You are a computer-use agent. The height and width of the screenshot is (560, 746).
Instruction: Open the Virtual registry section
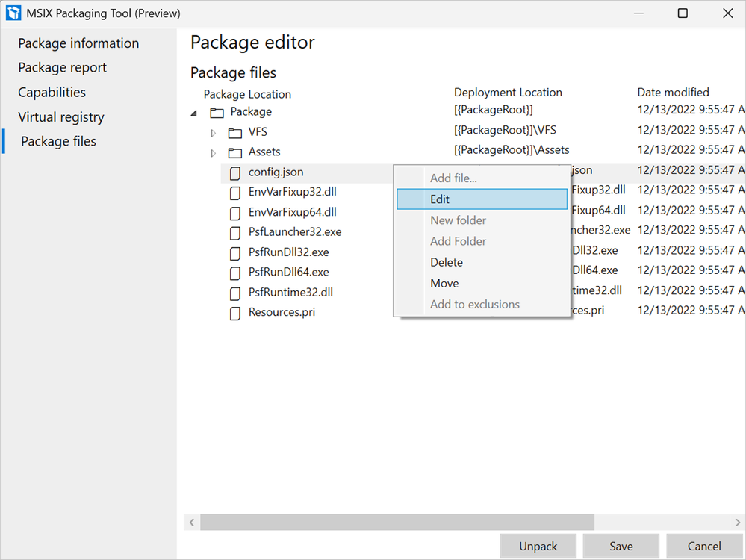point(61,117)
